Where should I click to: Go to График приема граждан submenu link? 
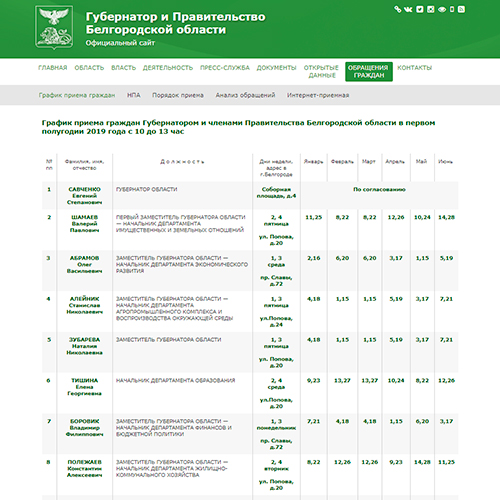(77, 95)
